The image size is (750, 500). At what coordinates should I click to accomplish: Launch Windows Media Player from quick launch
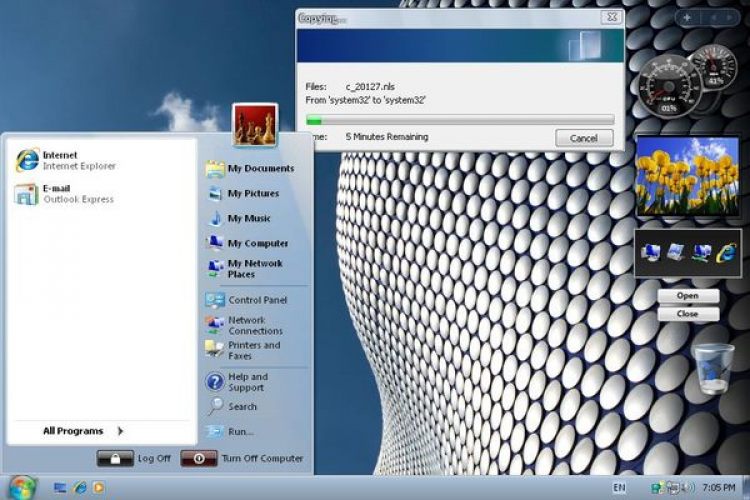[99, 488]
